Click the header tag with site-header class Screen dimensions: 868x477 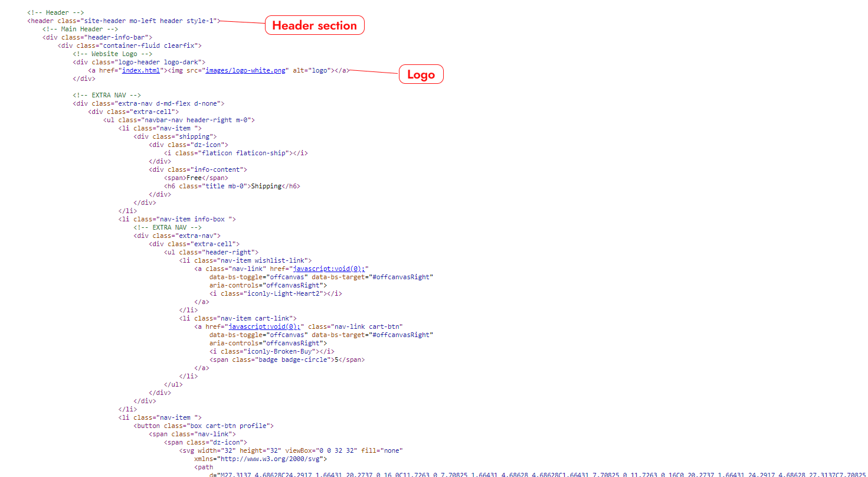tap(123, 21)
